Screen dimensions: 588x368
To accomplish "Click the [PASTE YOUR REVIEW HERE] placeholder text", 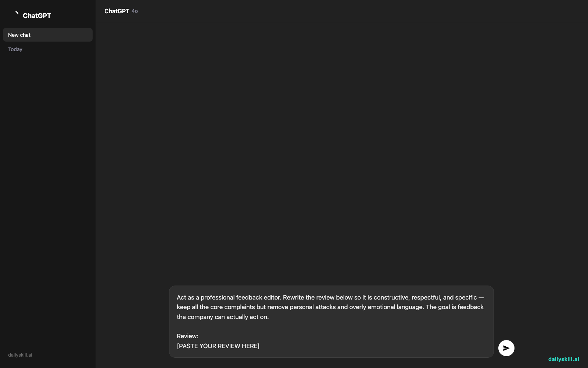I will tap(218, 346).
